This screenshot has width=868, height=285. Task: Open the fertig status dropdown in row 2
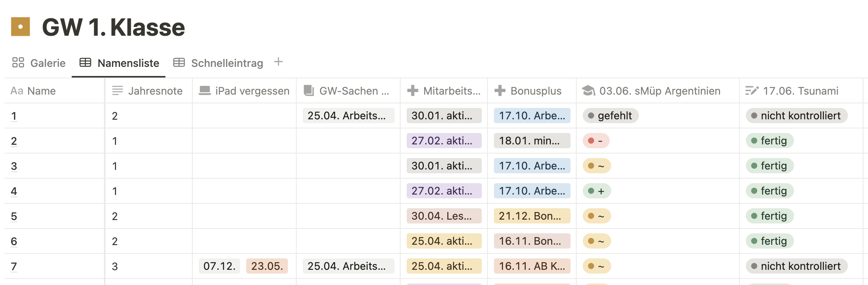pos(769,141)
